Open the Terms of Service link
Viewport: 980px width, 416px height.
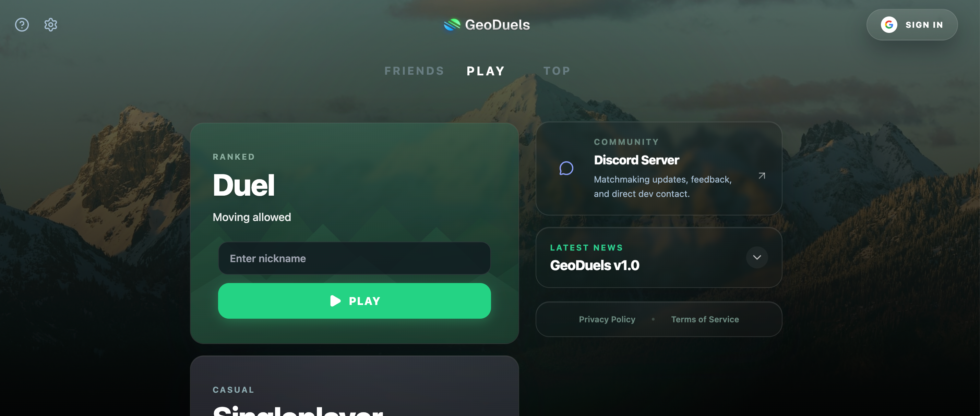coord(705,319)
